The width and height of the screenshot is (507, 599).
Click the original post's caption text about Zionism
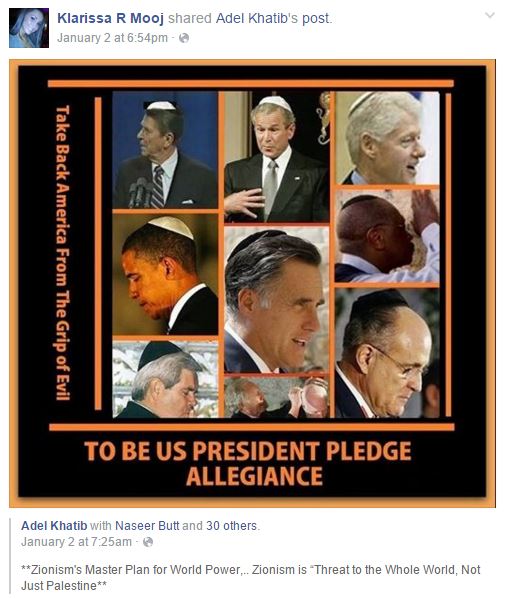tap(251, 577)
